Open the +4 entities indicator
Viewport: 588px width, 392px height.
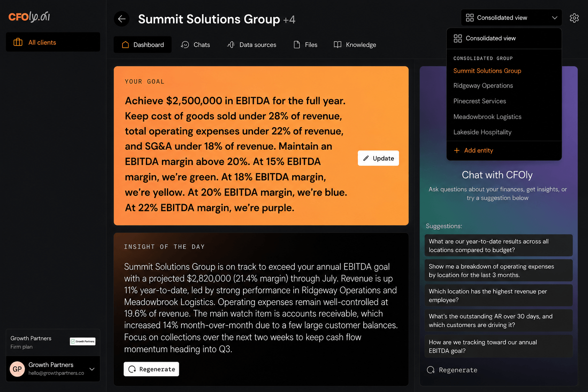point(289,20)
